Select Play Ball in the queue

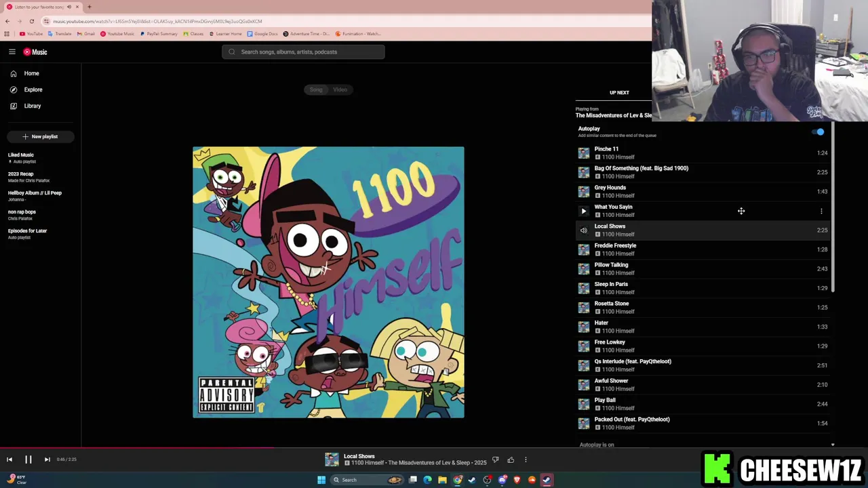tap(703, 404)
